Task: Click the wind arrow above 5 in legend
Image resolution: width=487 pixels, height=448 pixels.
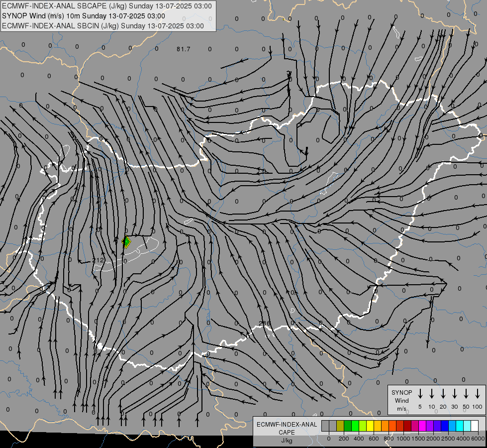Action: 420,394
